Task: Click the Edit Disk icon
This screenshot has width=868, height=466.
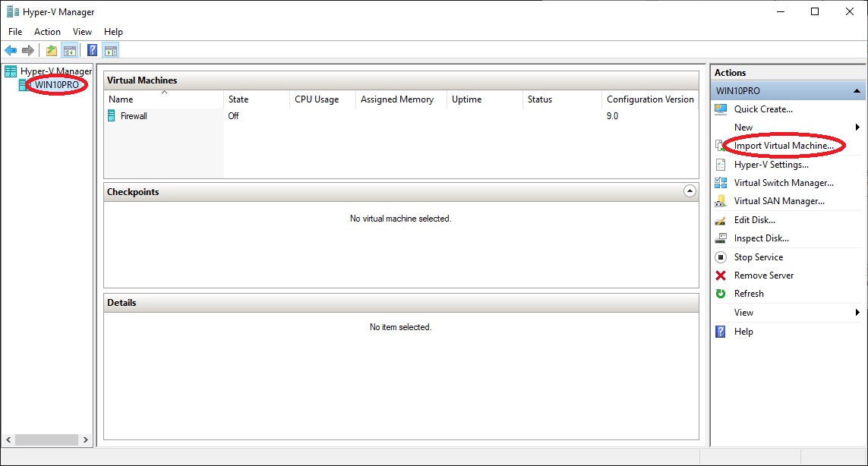Action: coord(721,220)
